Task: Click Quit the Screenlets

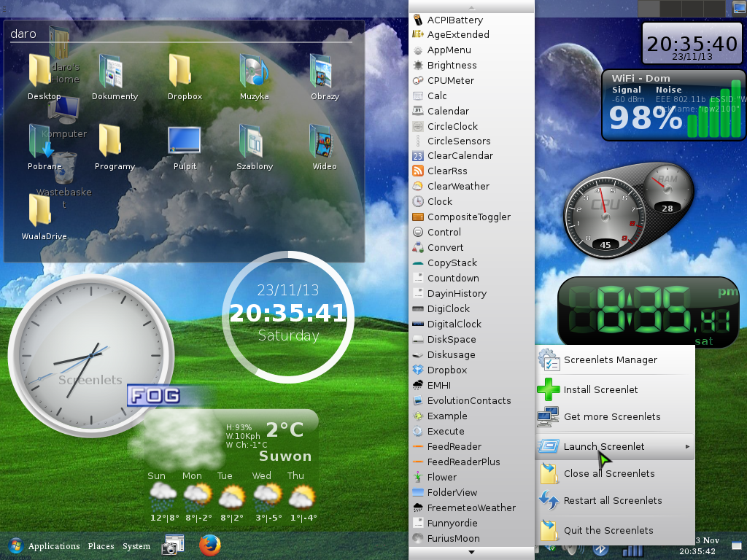Action: [608, 530]
